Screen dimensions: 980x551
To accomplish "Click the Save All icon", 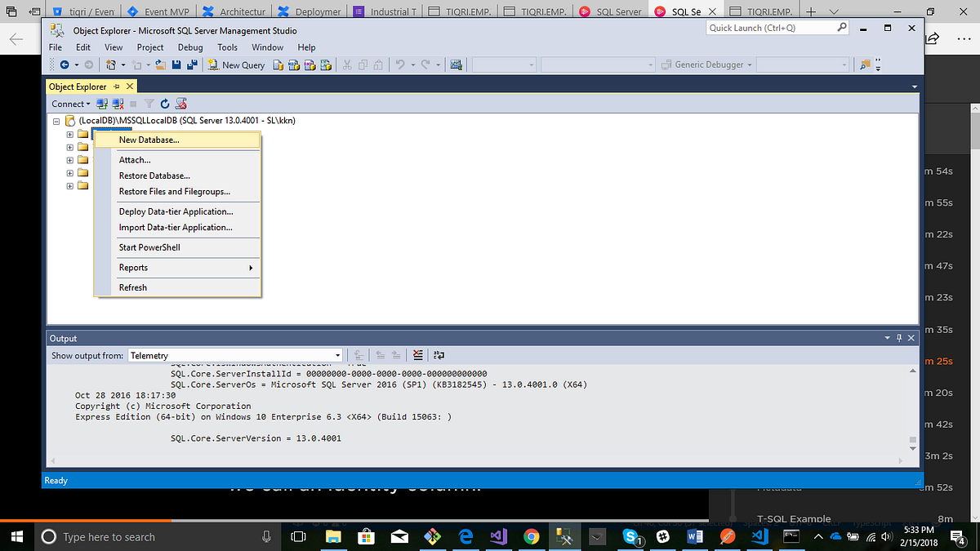I will [193, 64].
